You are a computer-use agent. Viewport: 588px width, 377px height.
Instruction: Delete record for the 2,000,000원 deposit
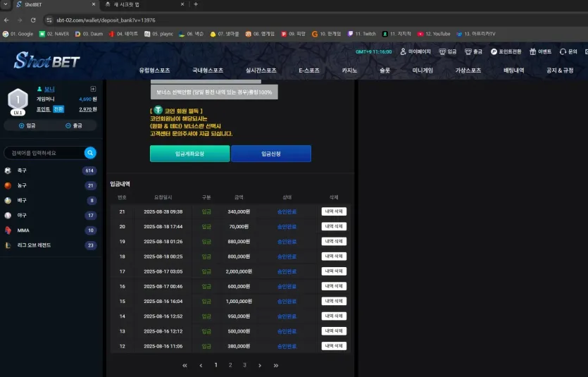pos(334,271)
